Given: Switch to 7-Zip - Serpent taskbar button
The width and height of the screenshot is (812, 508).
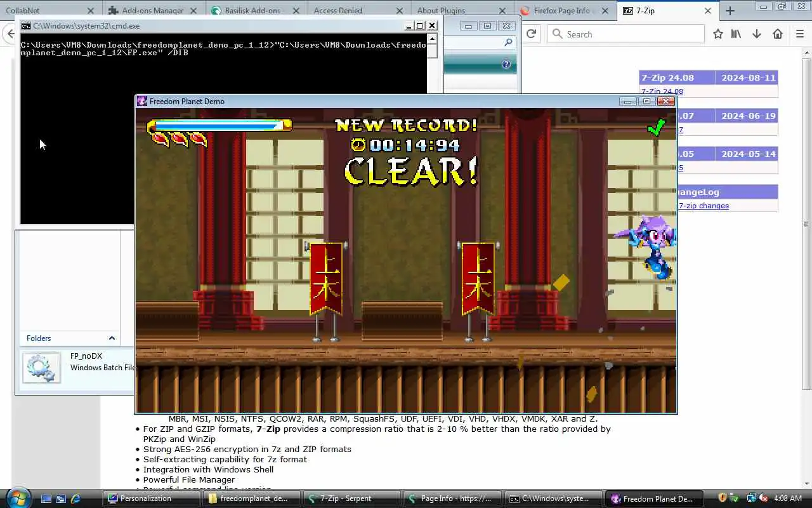Looking at the screenshot, I should (353, 498).
